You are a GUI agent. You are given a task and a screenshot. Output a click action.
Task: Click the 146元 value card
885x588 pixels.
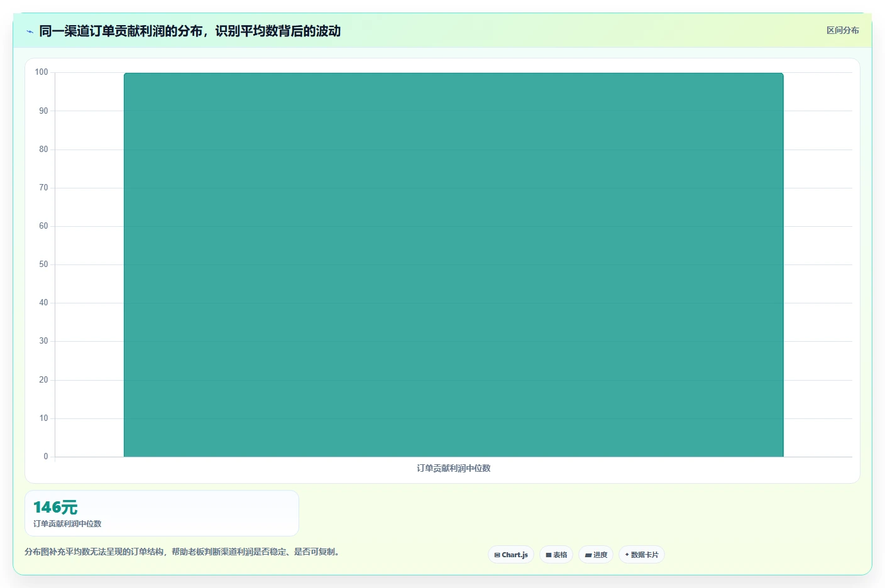click(162, 513)
